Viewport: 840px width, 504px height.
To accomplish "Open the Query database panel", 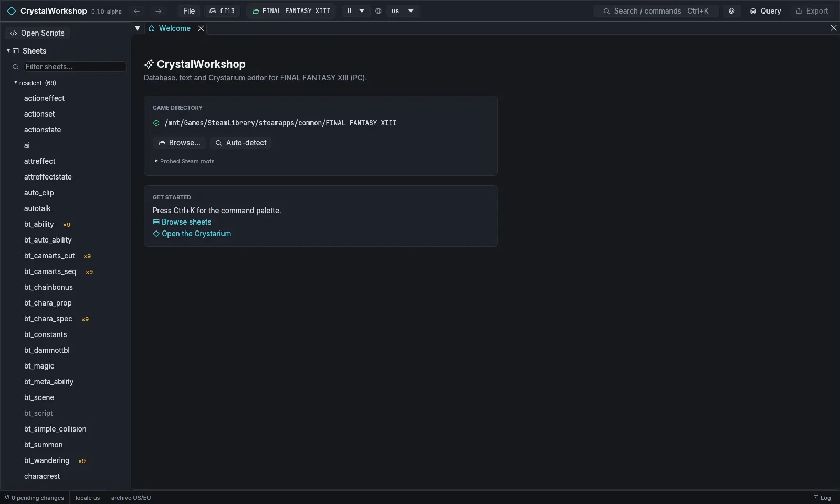I will pyautogui.click(x=765, y=11).
